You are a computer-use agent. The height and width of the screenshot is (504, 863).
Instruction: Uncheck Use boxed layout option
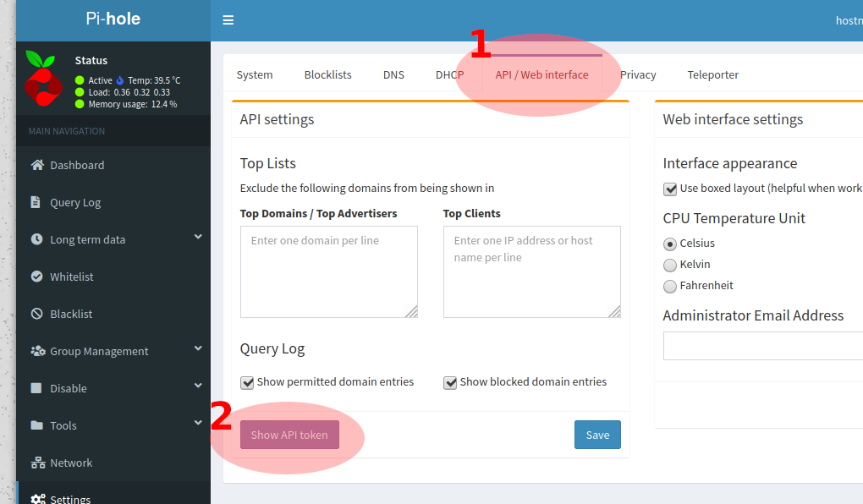[670, 189]
